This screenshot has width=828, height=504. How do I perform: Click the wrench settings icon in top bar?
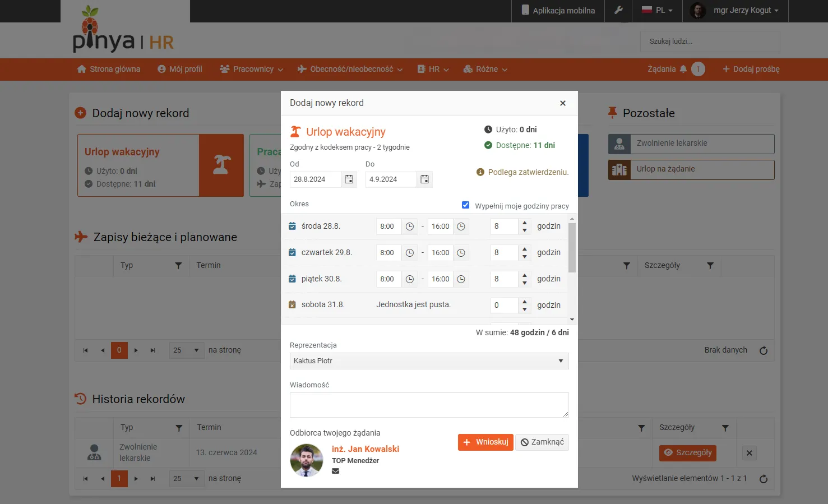click(x=619, y=10)
